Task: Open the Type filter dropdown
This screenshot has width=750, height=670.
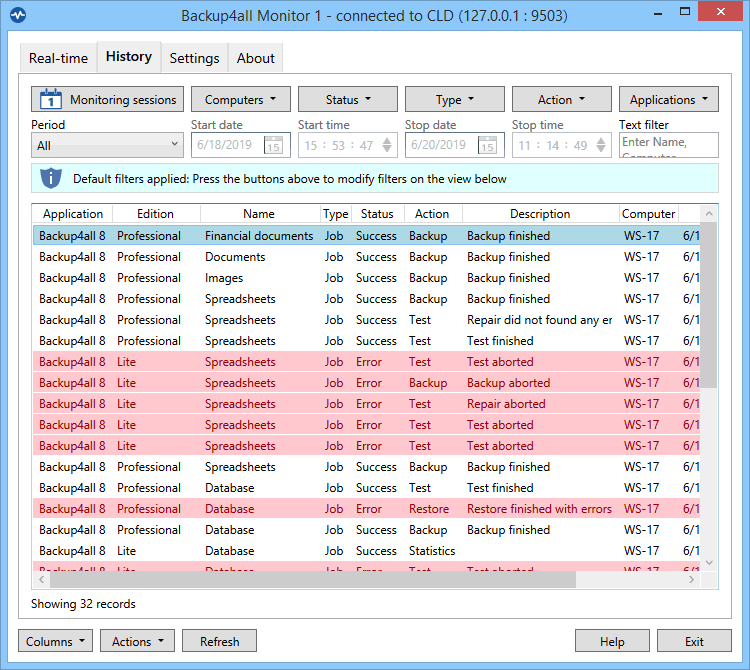Action: 454,99
